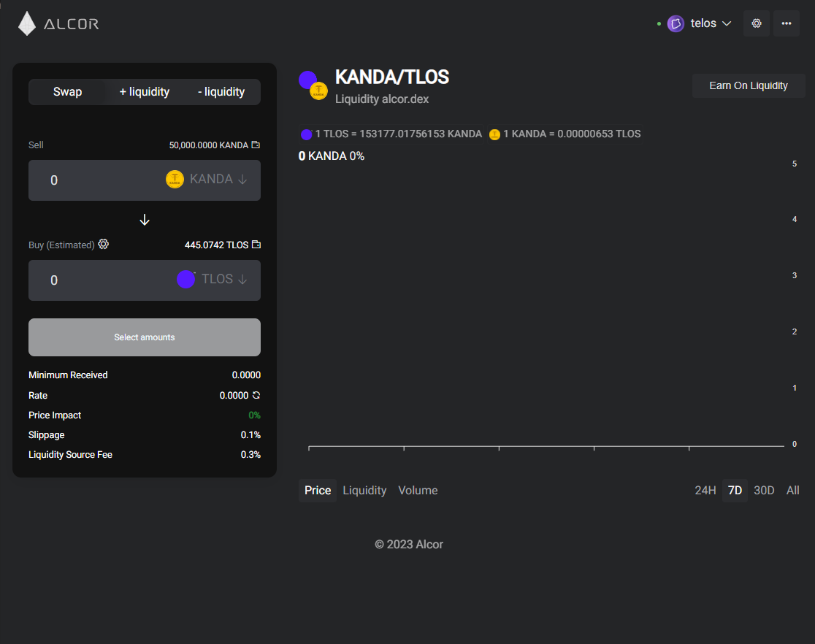Select the 30D time range
815x644 pixels.
[x=764, y=490]
